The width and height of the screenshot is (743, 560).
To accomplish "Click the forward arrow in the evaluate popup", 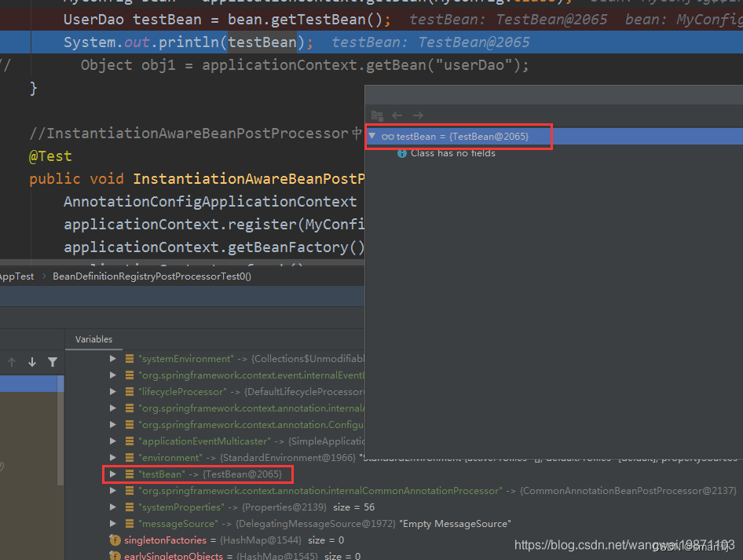I will point(418,115).
